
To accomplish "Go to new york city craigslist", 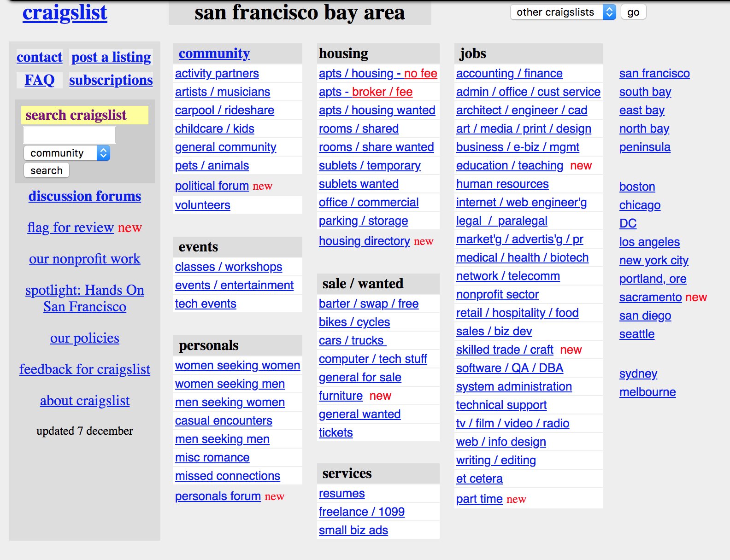I will 654,260.
